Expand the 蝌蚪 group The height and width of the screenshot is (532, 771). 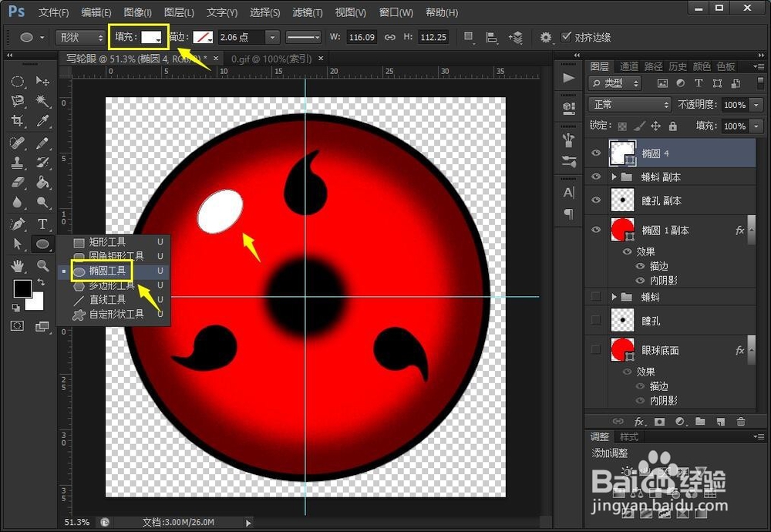pyautogui.click(x=614, y=297)
